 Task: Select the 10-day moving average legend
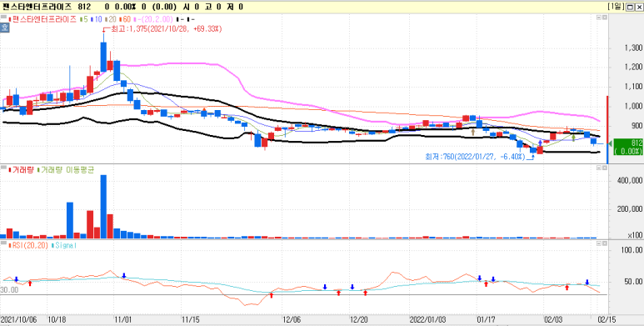click(96, 19)
